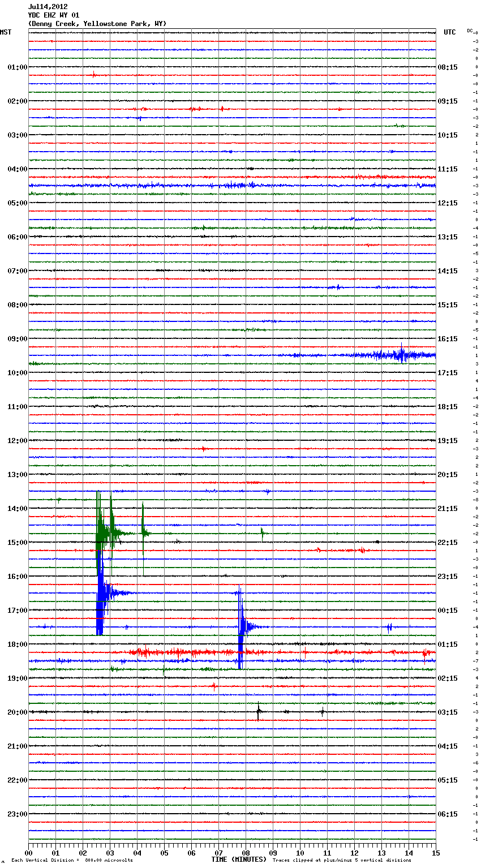Click the 11:15 UTC time label
The image size is (481, 868).
tap(448, 169)
